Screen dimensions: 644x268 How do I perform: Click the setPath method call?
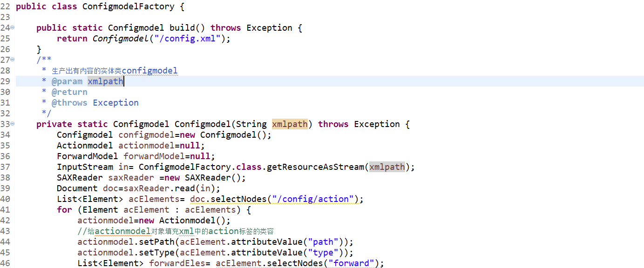(156, 242)
